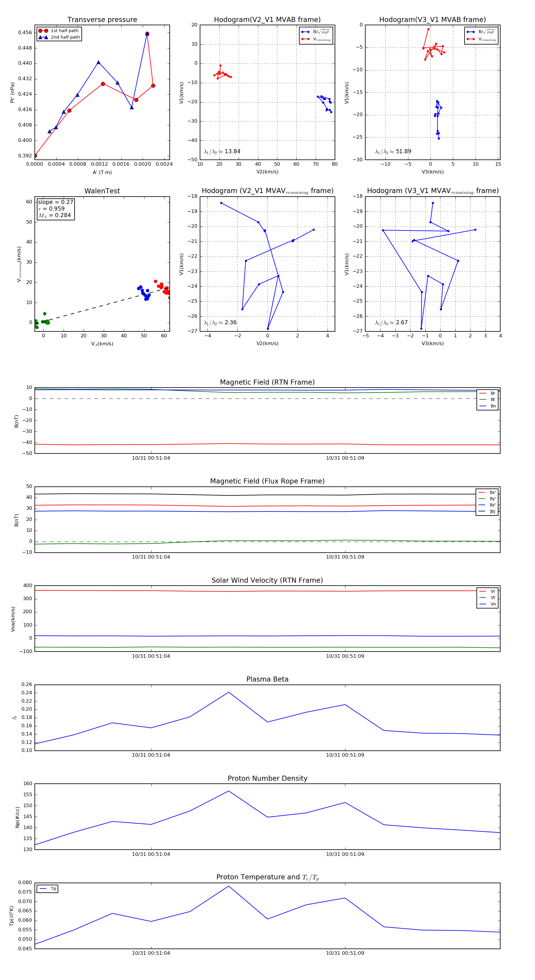This screenshot has height=980, width=535.
Task: Select the "Bt" legend entry
Action: point(487,400)
